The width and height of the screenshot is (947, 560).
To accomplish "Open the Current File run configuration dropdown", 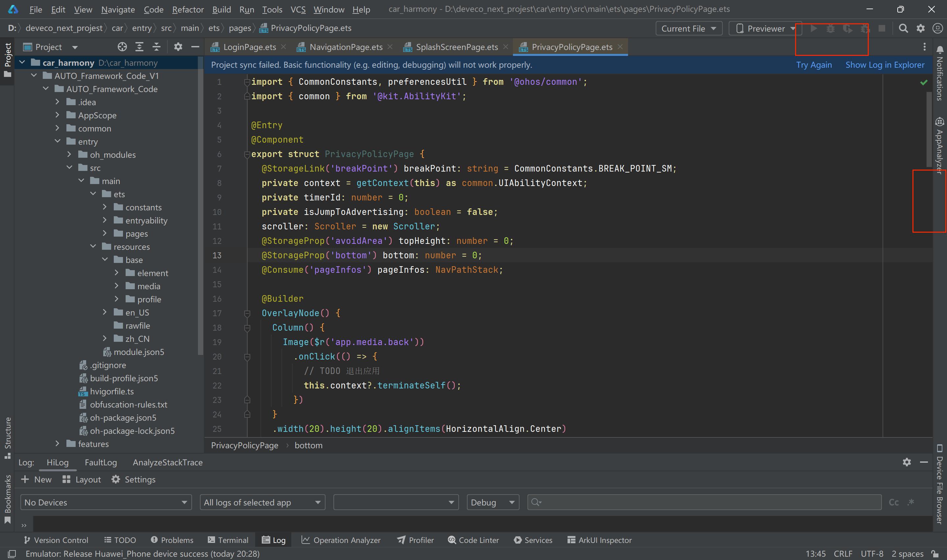I will 689,29.
